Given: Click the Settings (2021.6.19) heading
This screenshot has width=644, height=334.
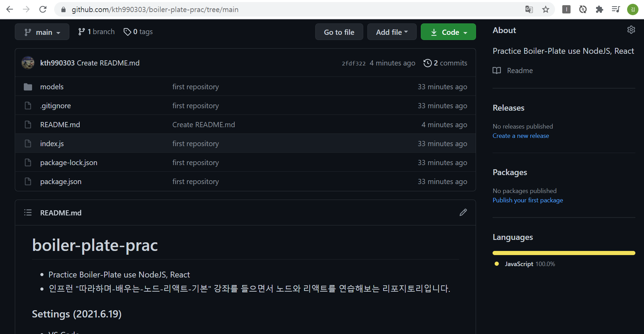Looking at the screenshot, I should coord(77,314).
